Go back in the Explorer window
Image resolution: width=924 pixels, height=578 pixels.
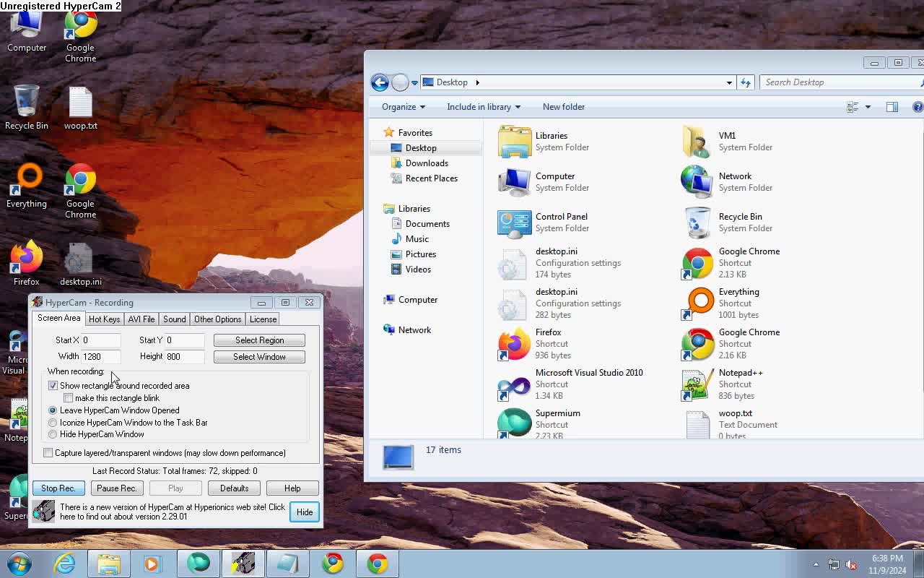380,82
